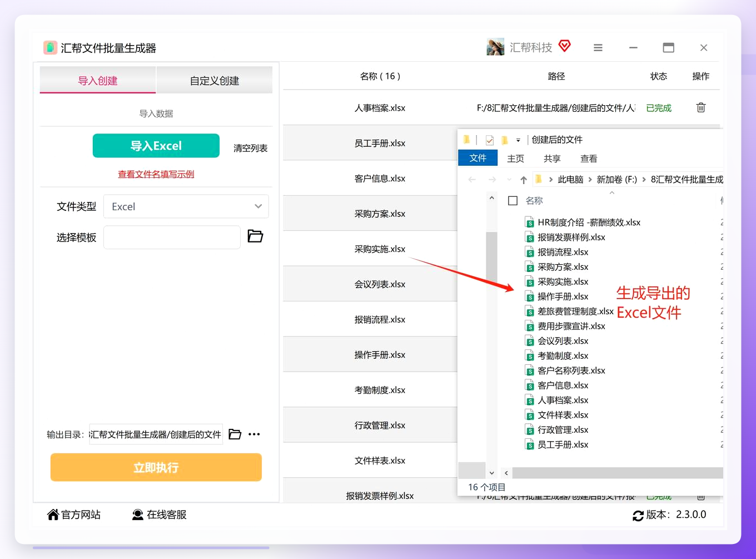Open recent locations dropdown in Explorer
This screenshot has width=756, height=559.
coord(509,179)
